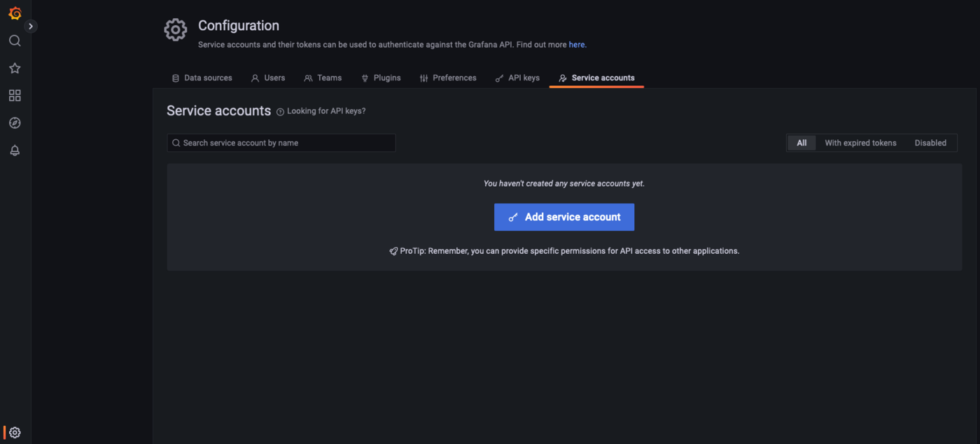Click the Grafana logo in the sidebar
This screenshot has height=444, width=980.
tap(15, 13)
